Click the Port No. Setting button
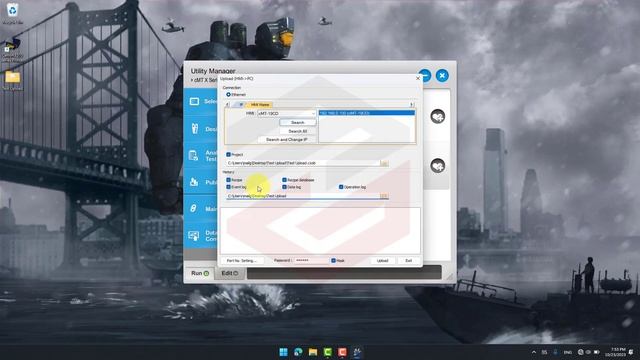 coord(242,260)
